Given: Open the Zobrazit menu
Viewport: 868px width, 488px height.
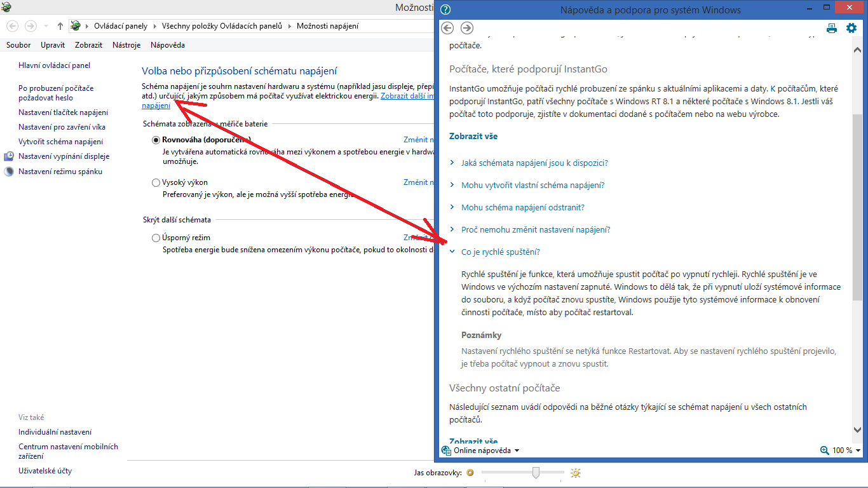Looking at the screenshot, I should click(88, 45).
